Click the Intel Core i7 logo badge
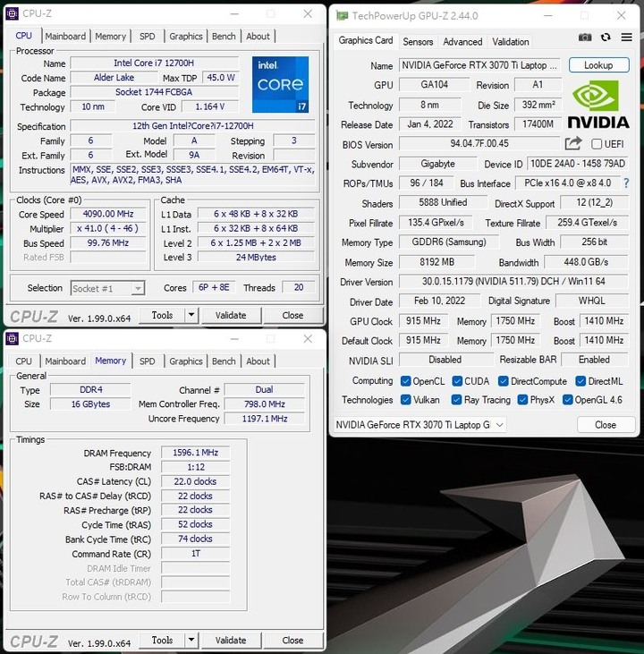This screenshot has width=644, height=654. click(280, 85)
